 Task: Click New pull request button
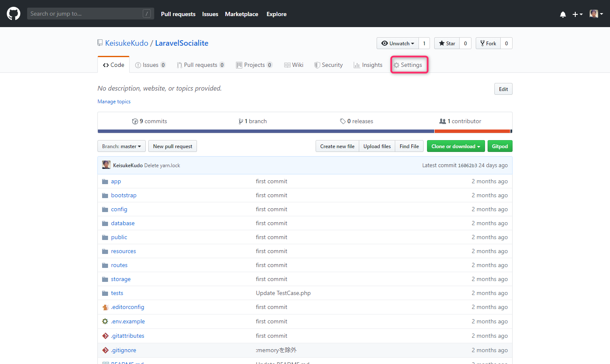172,146
